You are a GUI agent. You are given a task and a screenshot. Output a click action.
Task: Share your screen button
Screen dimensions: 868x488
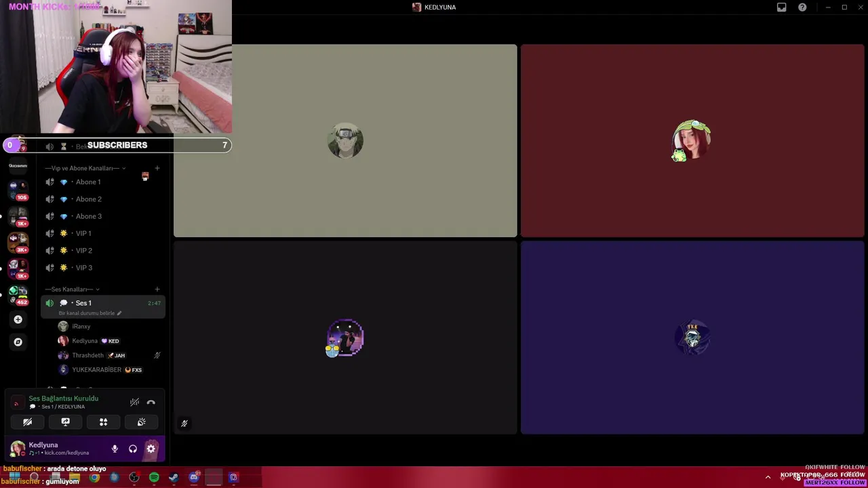click(x=65, y=422)
